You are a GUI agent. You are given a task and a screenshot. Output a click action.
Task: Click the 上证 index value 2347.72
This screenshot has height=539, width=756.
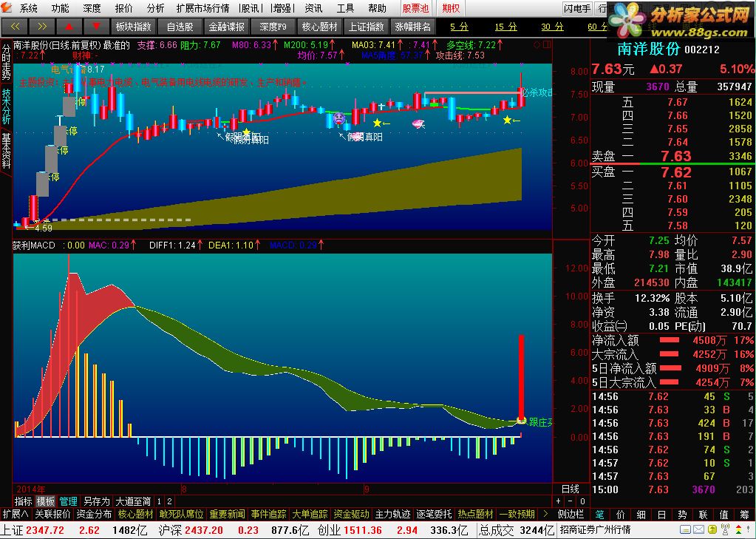coord(45,530)
